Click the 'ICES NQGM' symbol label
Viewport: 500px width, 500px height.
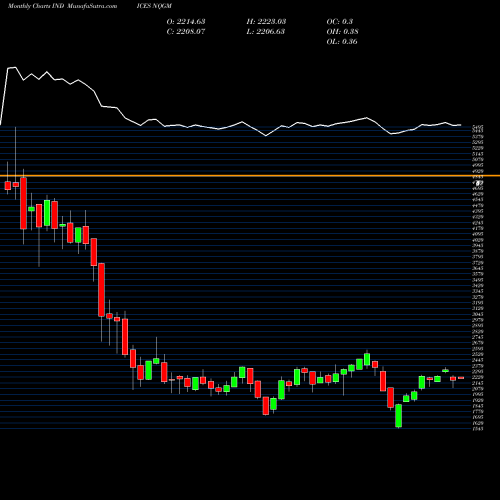(x=154, y=6)
